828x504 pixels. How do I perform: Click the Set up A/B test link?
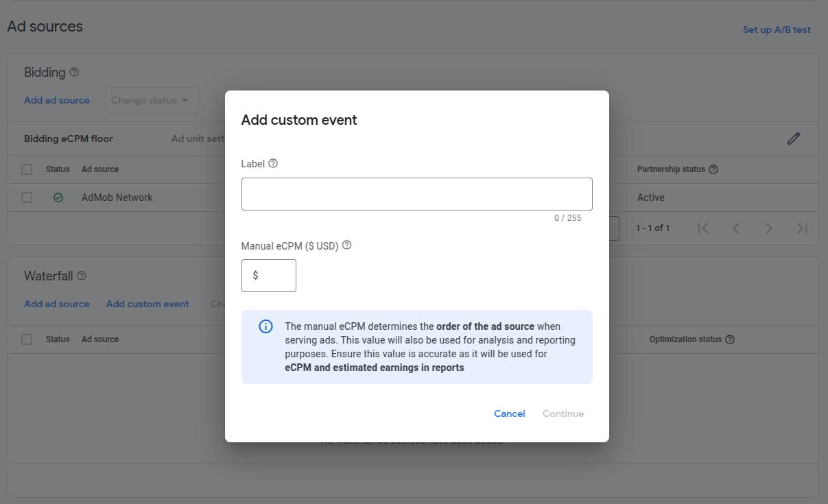pos(777,29)
